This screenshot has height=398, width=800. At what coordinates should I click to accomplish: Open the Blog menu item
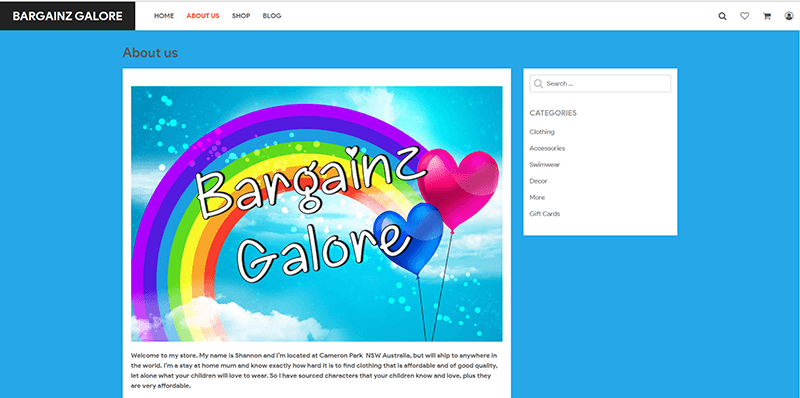click(271, 16)
